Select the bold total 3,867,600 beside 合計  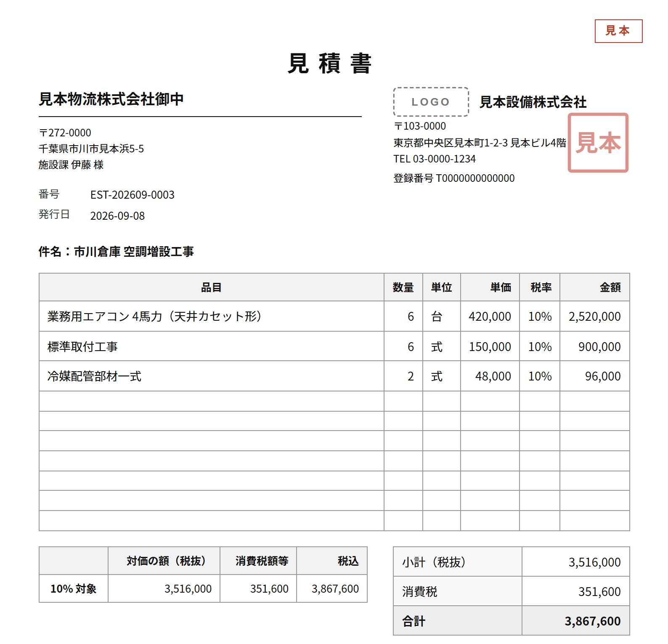coord(593,621)
